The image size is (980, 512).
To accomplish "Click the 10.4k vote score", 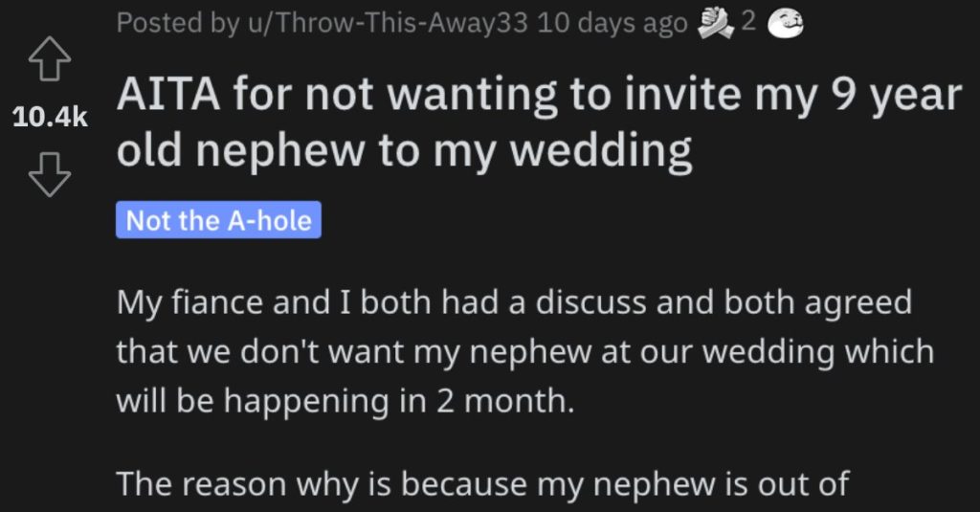I will pyautogui.click(x=50, y=117).
